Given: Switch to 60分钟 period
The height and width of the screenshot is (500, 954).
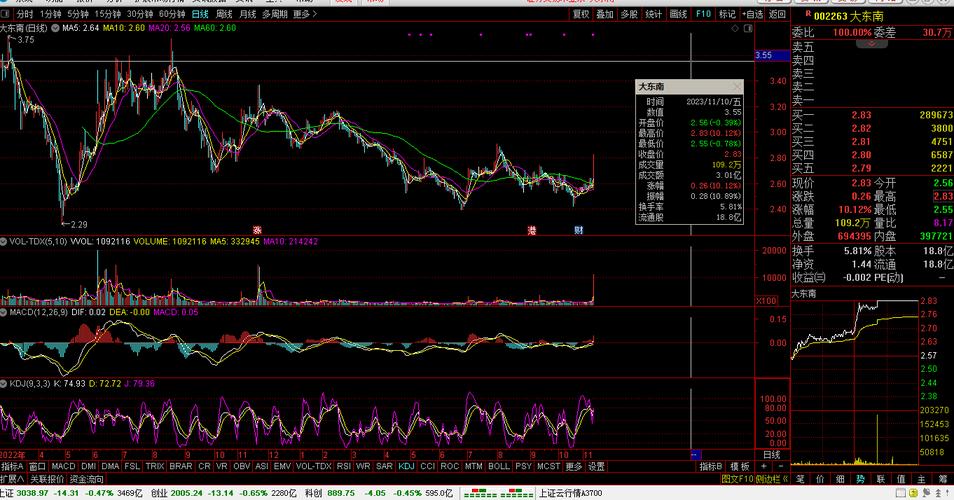Looking at the screenshot, I should tap(172, 14).
